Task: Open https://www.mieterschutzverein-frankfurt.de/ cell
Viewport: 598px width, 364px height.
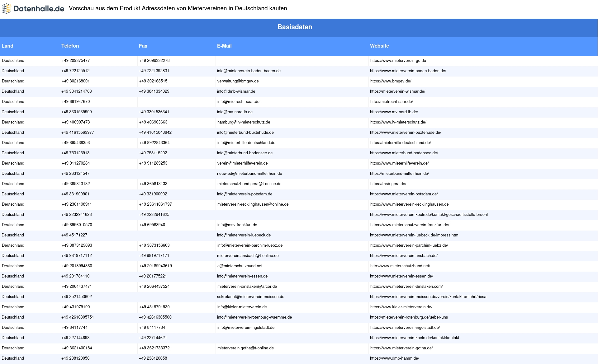Action: pyautogui.click(x=410, y=225)
